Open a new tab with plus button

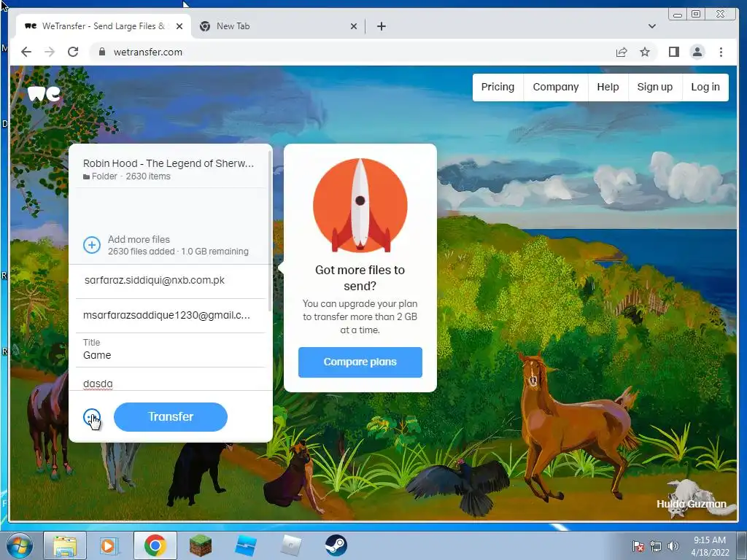(x=381, y=26)
